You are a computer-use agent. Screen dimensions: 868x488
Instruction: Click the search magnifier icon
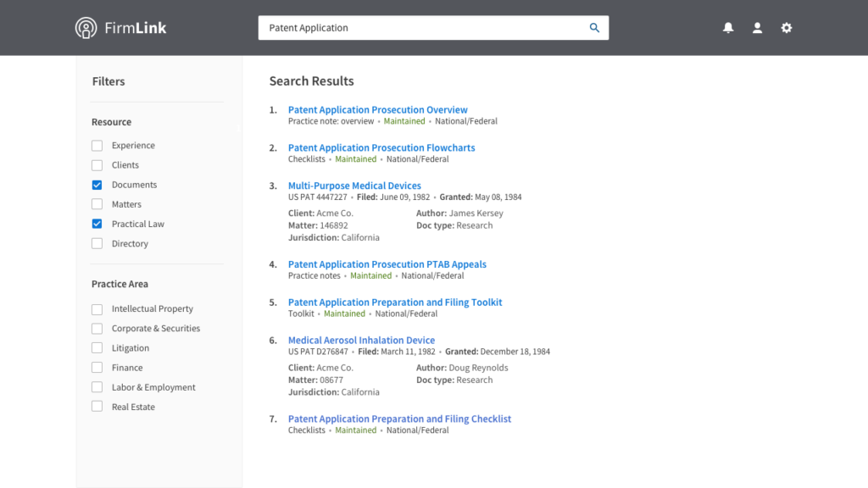pyautogui.click(x=594, y=28)
